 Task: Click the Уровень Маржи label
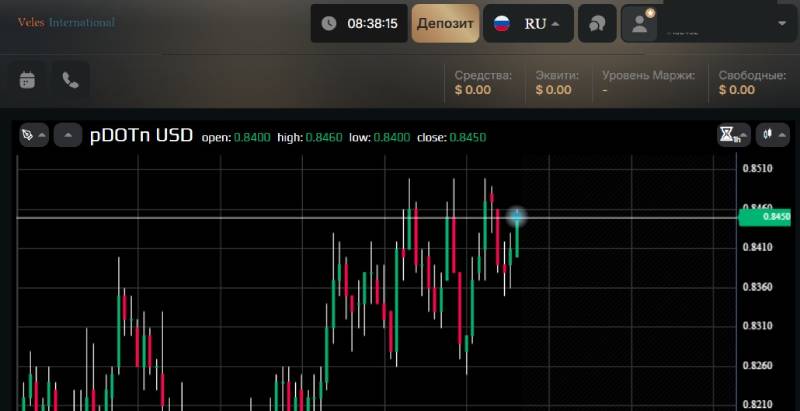click(648, 75)
